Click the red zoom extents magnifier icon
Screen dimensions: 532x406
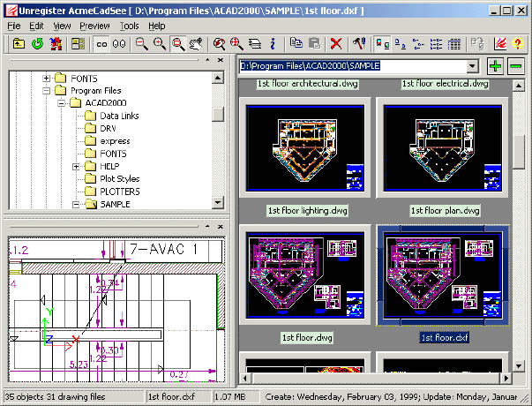pyautogui.click(x=219, y=44)
